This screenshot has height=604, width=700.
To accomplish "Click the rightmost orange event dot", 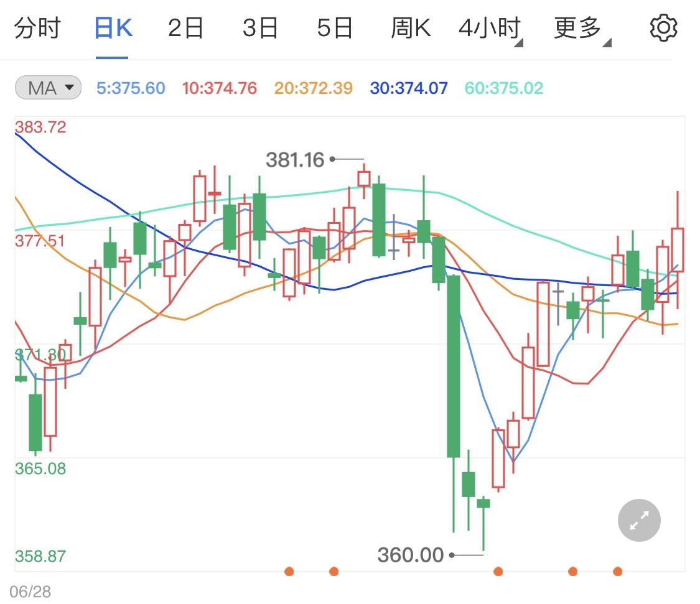I will click(x=617, y=570).
